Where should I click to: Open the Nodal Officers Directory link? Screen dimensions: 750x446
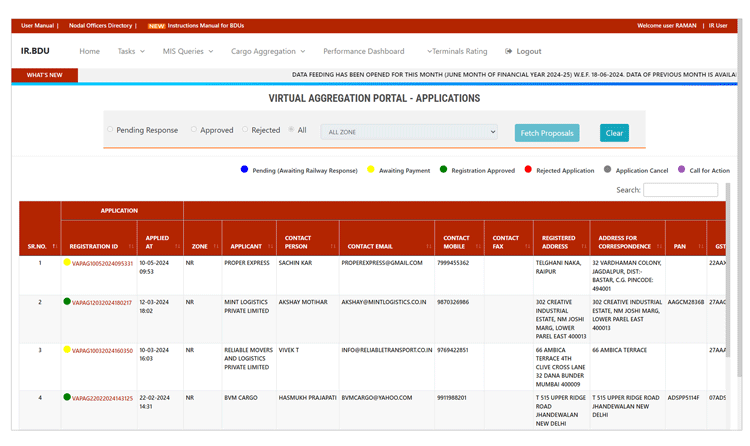click(100, 26)
